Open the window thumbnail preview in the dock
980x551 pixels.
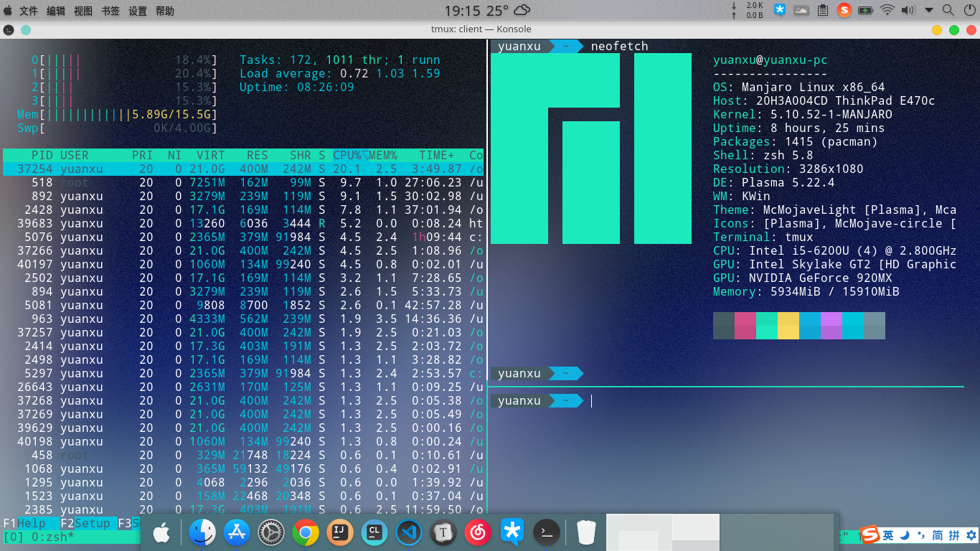[x=663, y=532]
